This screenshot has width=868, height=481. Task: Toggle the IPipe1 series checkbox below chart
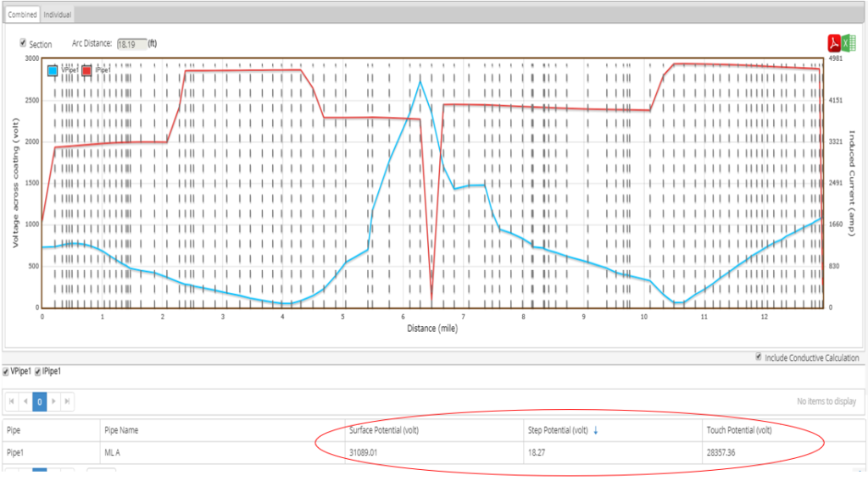(x=36, y=371)
